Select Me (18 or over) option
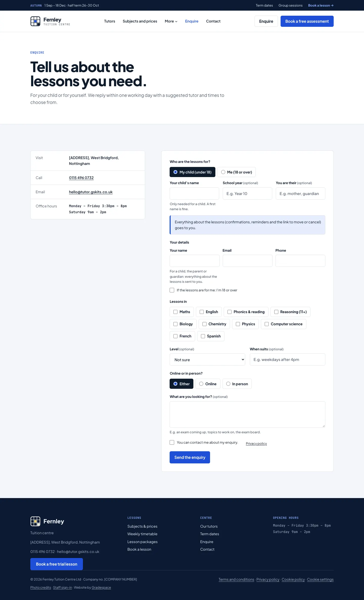 tap(236, 172)
